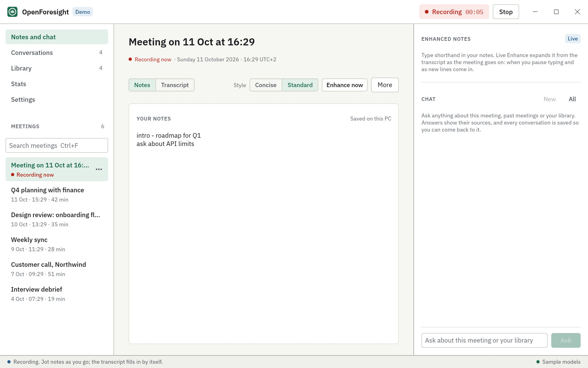Minimize the OpenForesight window
This screenshot has height=368, width=588.
coord(535,12)
